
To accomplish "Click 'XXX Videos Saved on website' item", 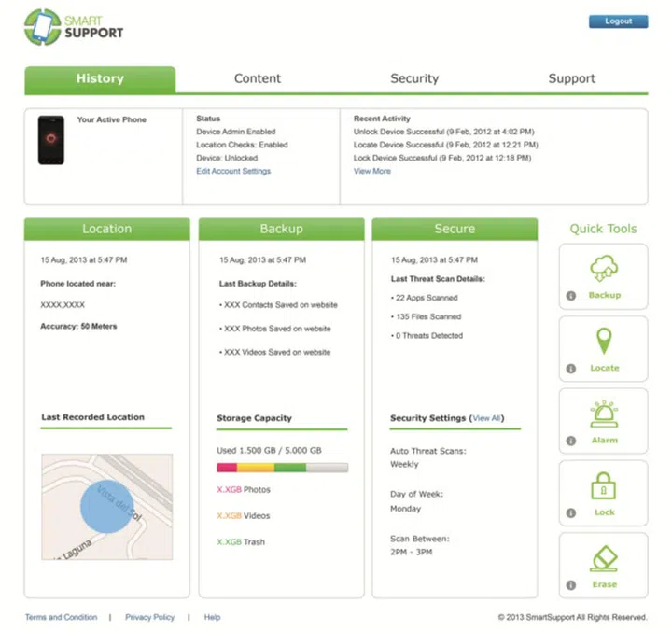I will 274,352.
